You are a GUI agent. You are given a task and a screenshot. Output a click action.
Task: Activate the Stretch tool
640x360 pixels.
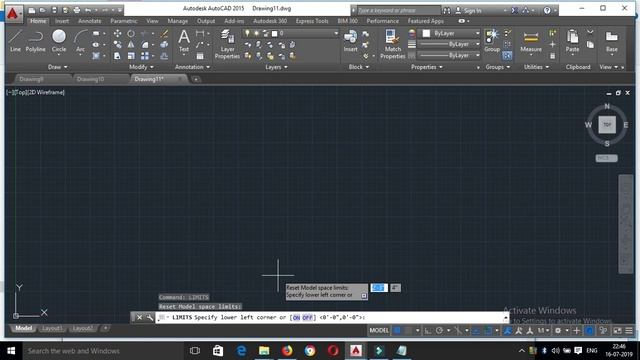(118, 56)
